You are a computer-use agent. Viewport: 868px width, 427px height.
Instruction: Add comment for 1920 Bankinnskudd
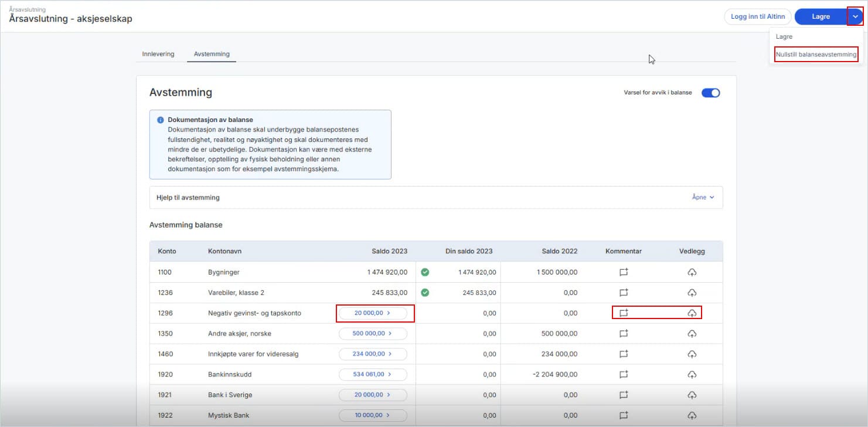pyautogui.click(x=624, y=374)
